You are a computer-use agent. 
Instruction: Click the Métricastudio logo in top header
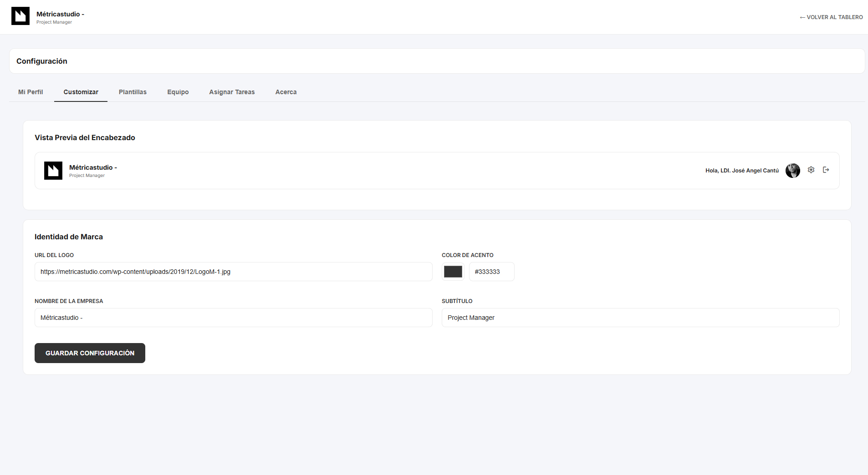(20, 16)
